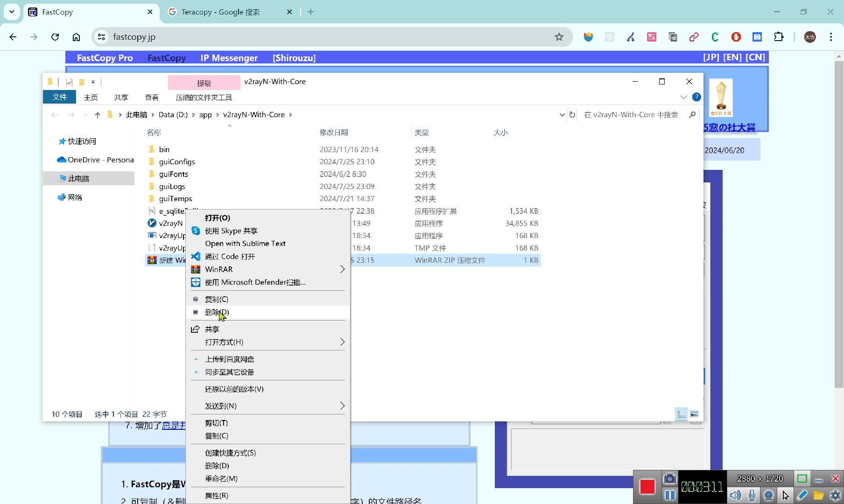Toggle green capture region frame in recorder
Image resolution: width=844 pixels, height=504 pixels.
(802, 479)
